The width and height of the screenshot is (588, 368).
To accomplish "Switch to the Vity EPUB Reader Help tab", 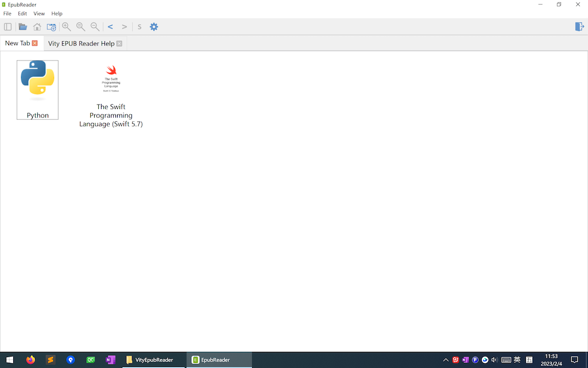I will [x=80, y=43].
